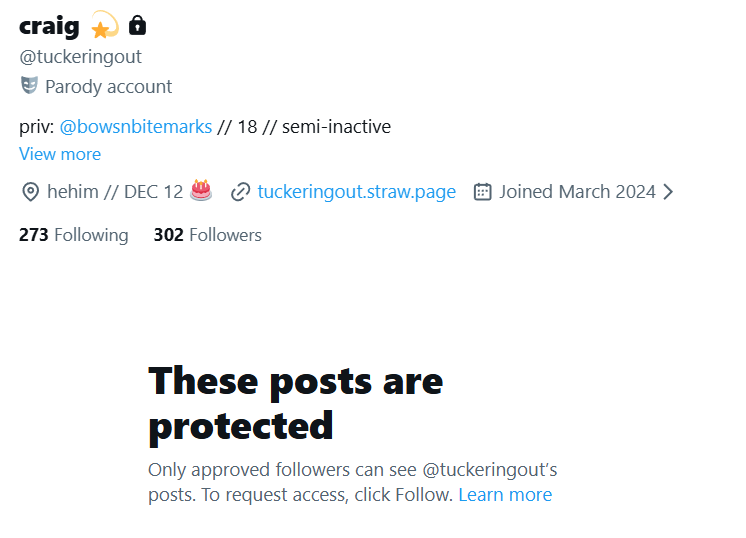Click the location pin icon
Screen dimensions: 746x538
tap(30, 192)
